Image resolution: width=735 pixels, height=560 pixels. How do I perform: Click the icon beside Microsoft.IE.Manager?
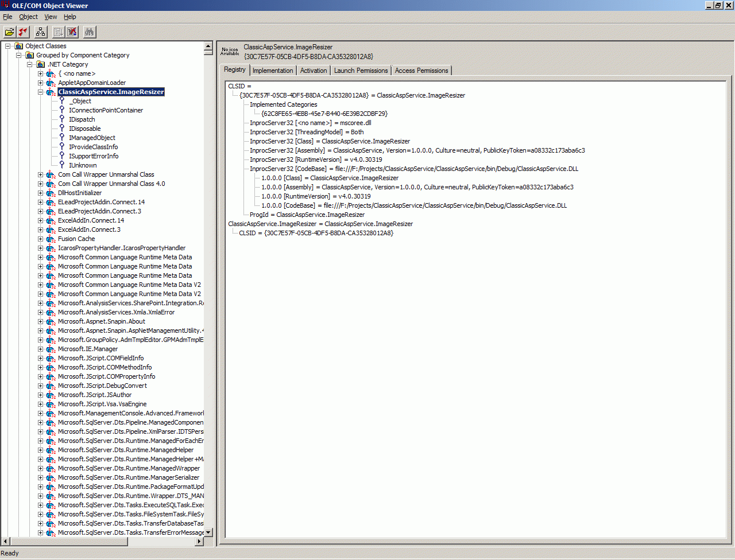51,349
